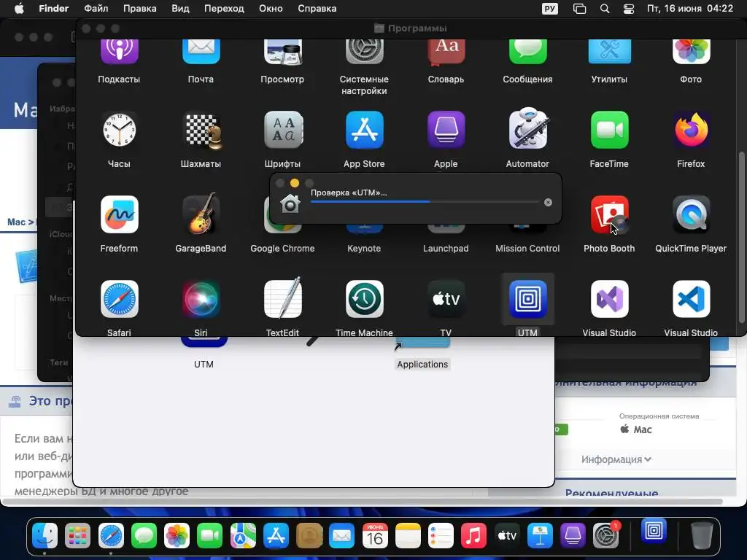Select the purple Visual Studio icon
This screenshot has width=747, height=560.
coord(609,299)
